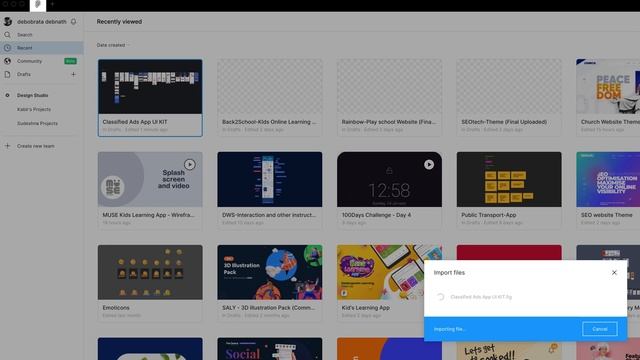Click the Design Studio team icon
Screen dimensions: 640x360
(7, 95)
